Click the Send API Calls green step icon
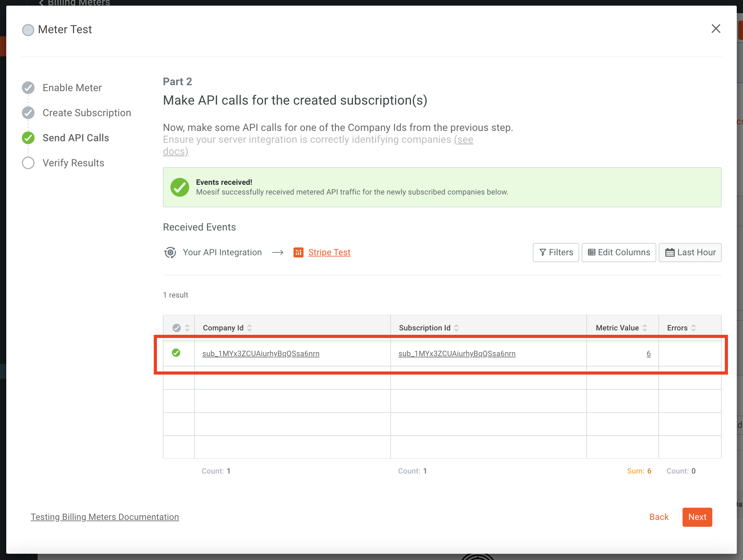 28,138
